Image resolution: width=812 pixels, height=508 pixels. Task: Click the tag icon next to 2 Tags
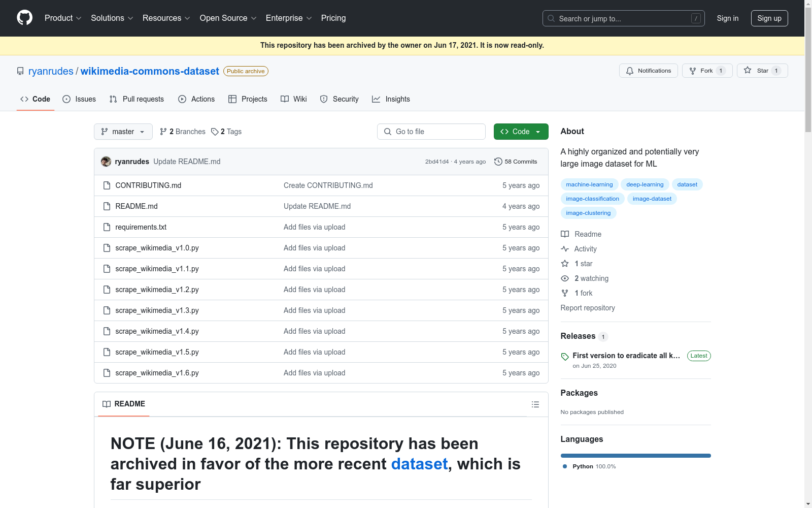tap(215, 132)
